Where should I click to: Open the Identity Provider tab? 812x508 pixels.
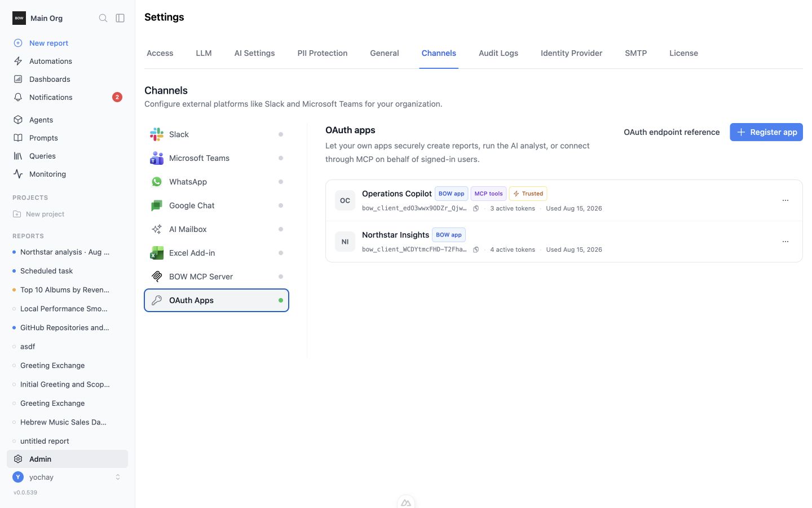click(571, 53)
